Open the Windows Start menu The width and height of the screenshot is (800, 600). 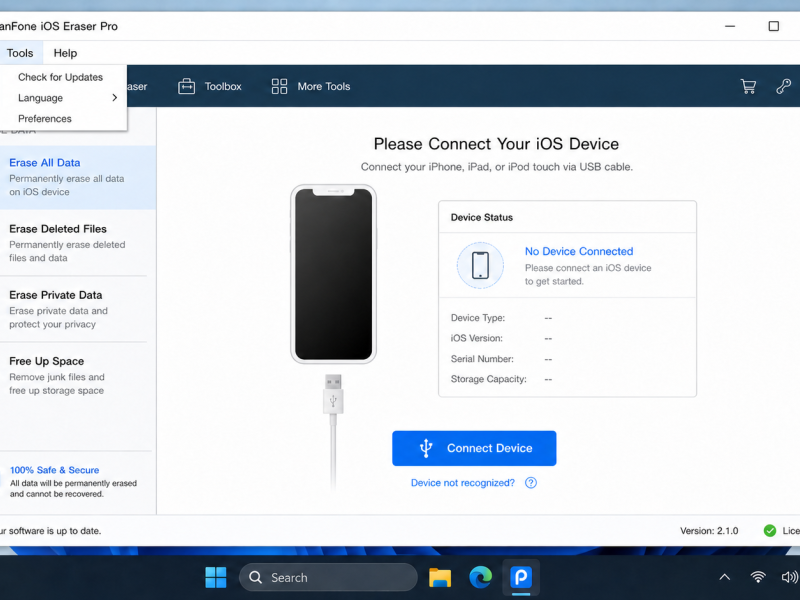(216, 578)
